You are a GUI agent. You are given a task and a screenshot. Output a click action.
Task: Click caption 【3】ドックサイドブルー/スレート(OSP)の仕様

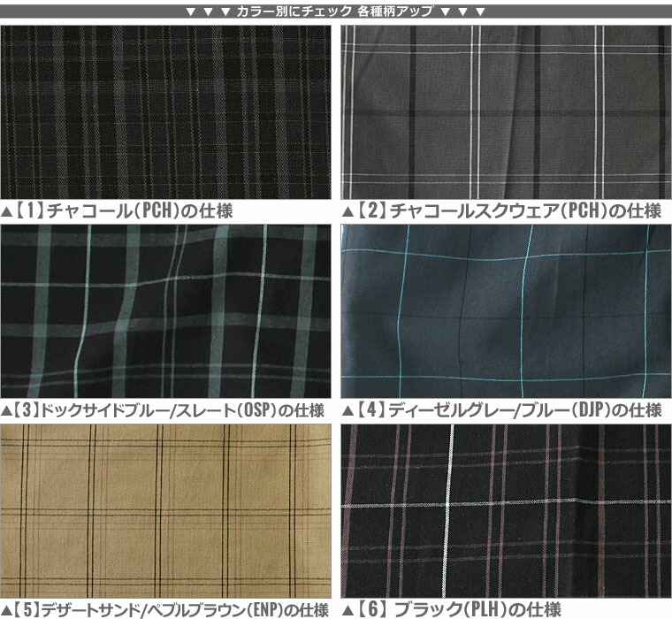(x=163, y=410)
